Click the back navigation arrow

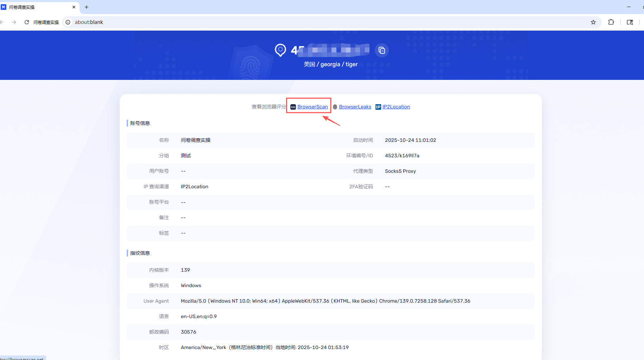coord(2,22)
